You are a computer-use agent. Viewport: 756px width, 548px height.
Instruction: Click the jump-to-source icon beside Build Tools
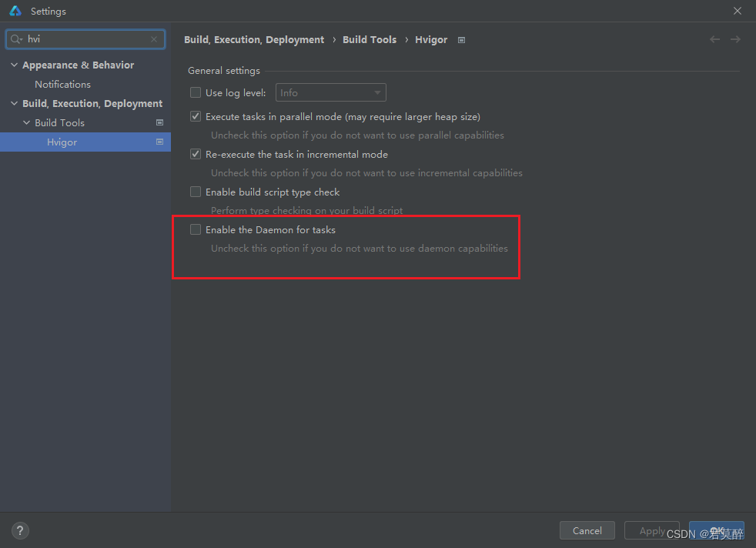(159, 122)
